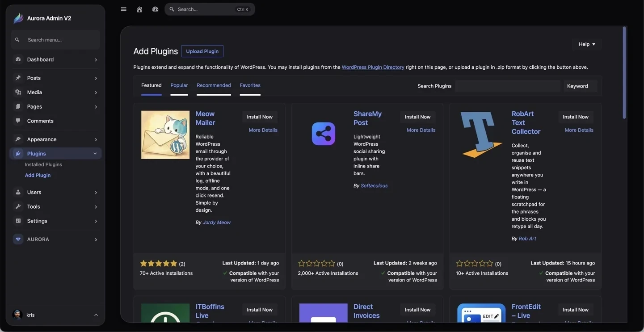Collapse the Plugins submenu chevron
The height and width of the screenshot is (332, 644).
95,153
